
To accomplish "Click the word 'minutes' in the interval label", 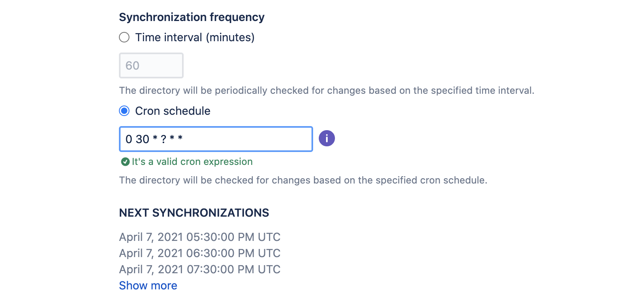I will tap(231, 37).
